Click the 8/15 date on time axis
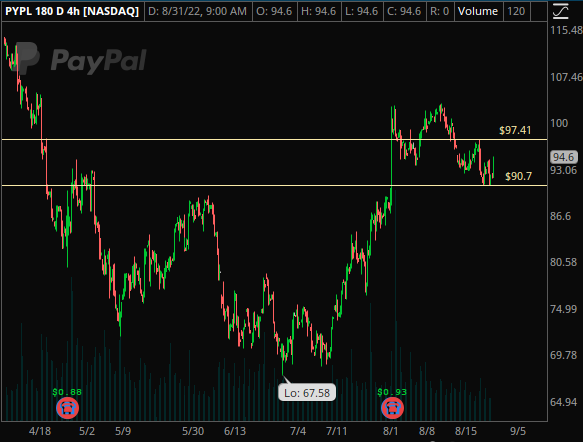The width and height of the screenshot is (583, 442). click(466, 431)
